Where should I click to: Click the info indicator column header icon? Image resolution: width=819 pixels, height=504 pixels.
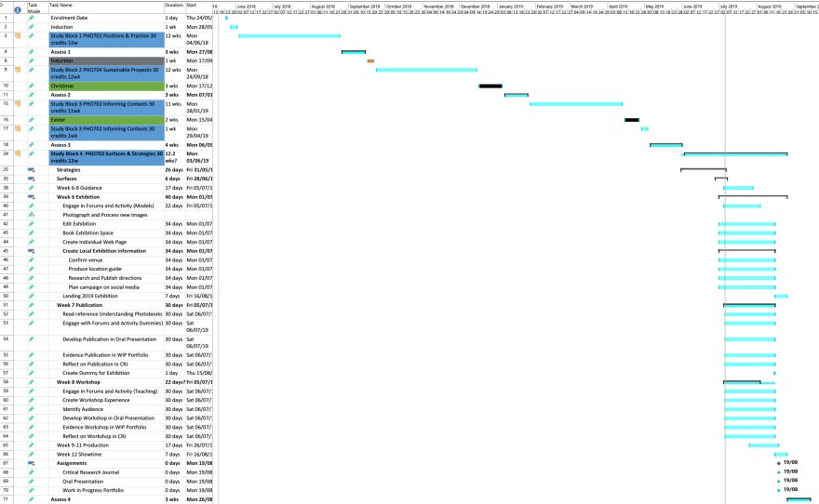[x=18, y=9]
